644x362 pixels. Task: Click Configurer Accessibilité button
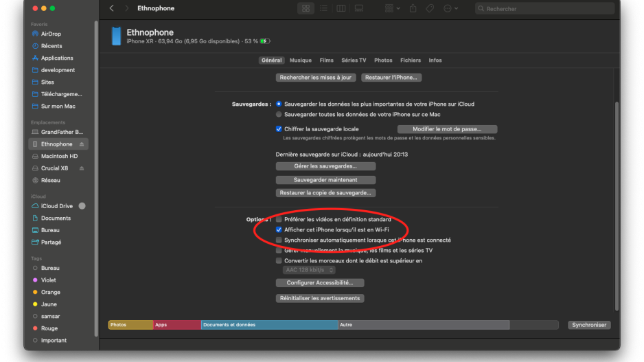[319, 283]
